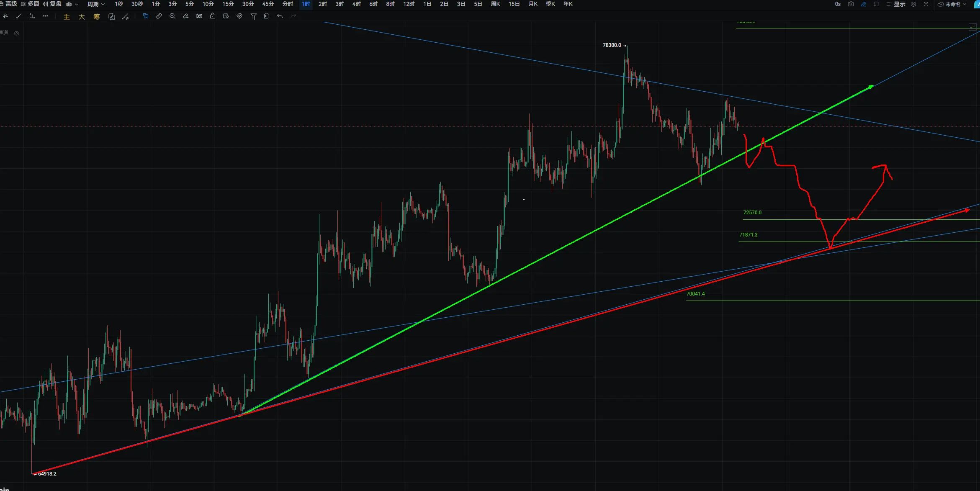Toggle the blue pencil drawing mode
This screenshot has width=980, height=491.
tap(863, 4)
